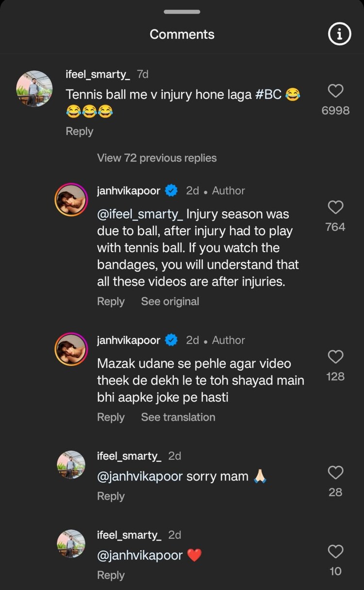This screenshot has width=364, height=590.
Task: Reply to the 'sorry mam' comment
Action: (x=111, y=496)
